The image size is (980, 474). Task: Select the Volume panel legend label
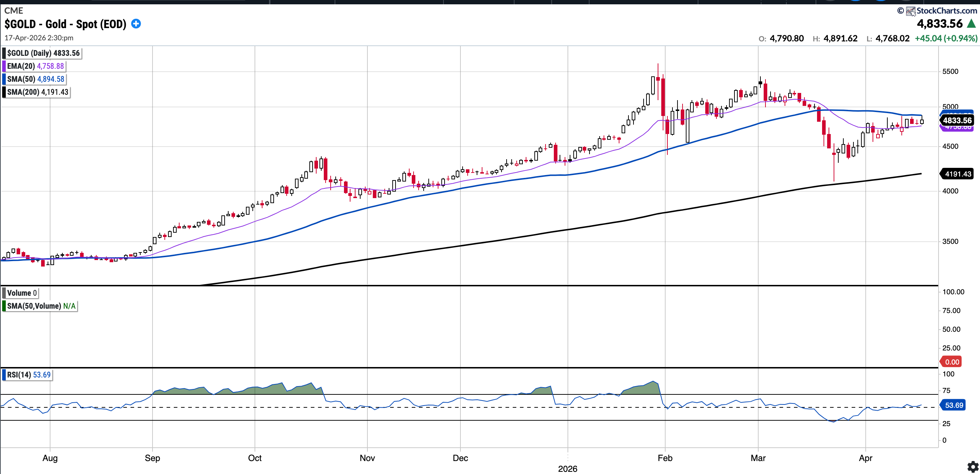point(21,293)
